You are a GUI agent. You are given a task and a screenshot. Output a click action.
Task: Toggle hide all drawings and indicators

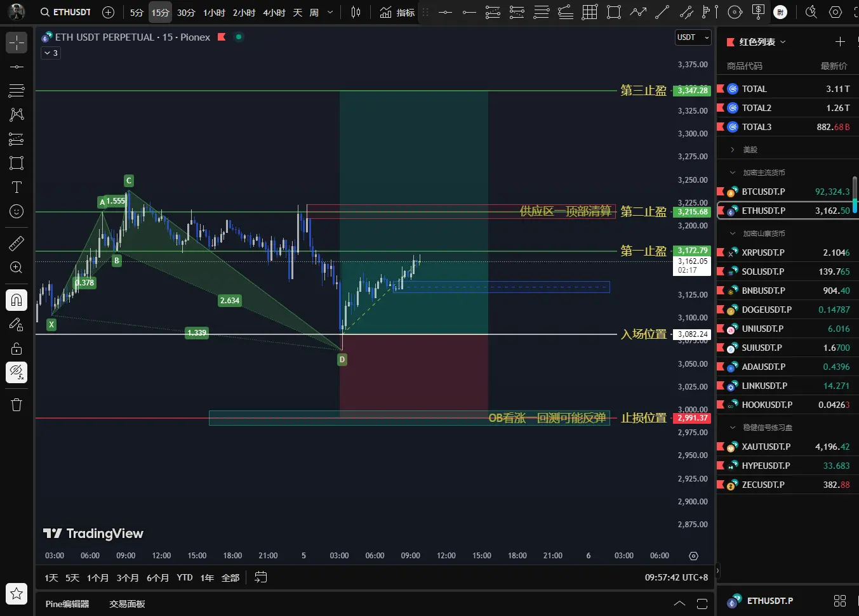(17, 372)
